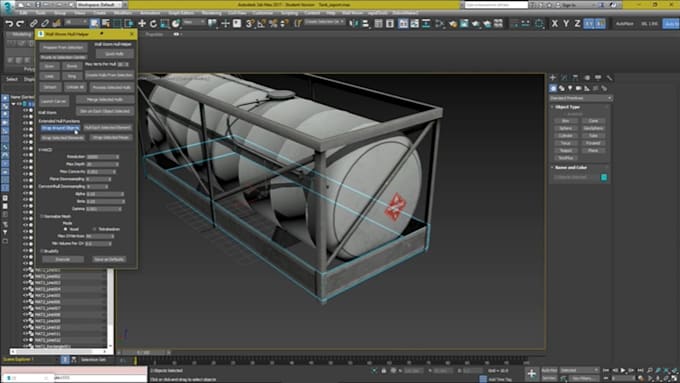Screen dimensions: 680x383
Task: Click the object color swatch
Action: [604, 177]
